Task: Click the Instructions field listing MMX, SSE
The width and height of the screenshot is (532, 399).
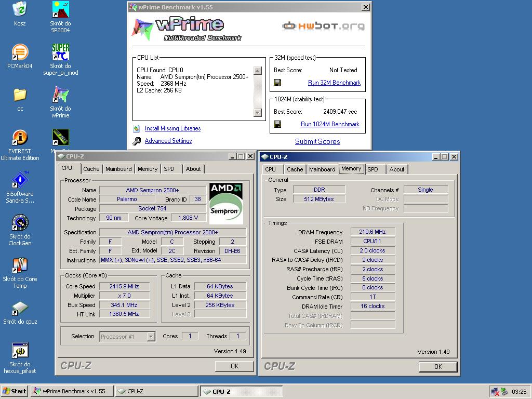Action: (x=173, y=260)
